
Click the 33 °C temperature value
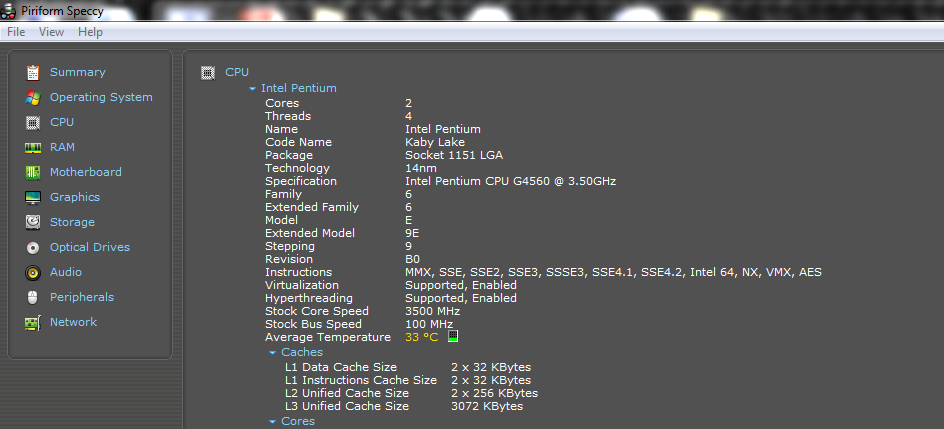coord(422,338)
